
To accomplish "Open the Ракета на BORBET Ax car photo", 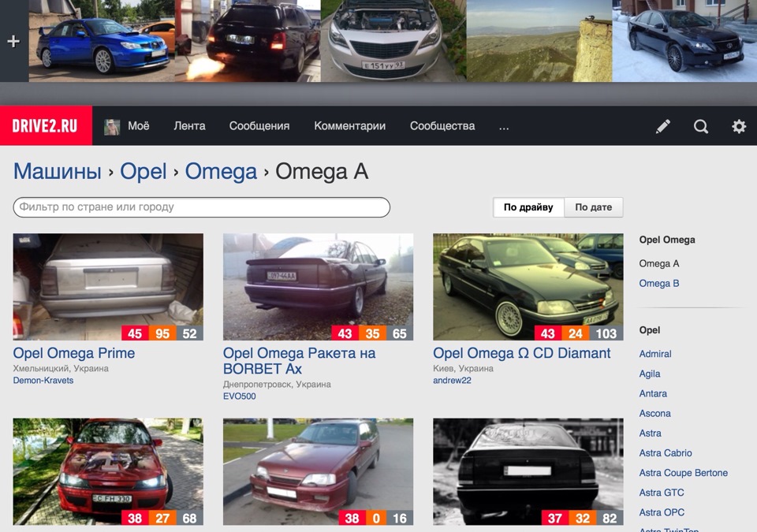I will click(318, 287).
